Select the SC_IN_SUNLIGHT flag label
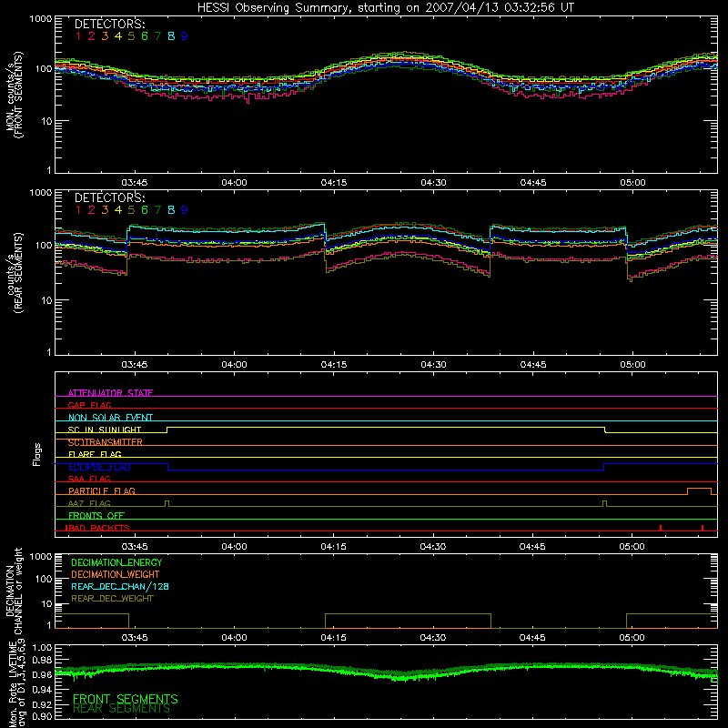 coord(105,430)
